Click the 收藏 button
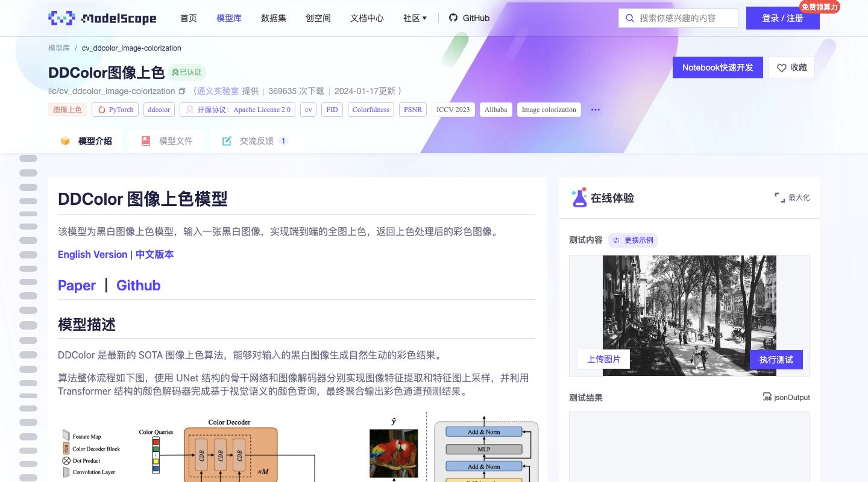 click(x=791, y=67)
